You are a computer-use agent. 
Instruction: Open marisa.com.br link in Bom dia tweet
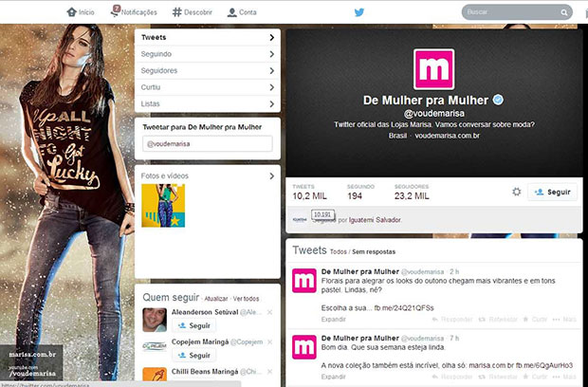tap(491, 365)
